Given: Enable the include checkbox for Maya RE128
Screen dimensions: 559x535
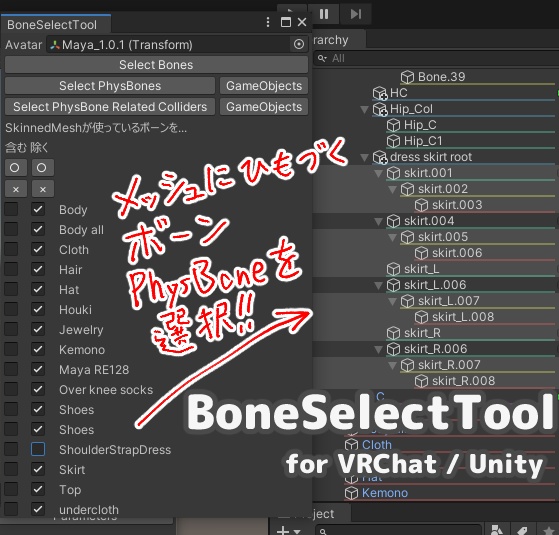Looking at the screenshot, I should 11,369.
